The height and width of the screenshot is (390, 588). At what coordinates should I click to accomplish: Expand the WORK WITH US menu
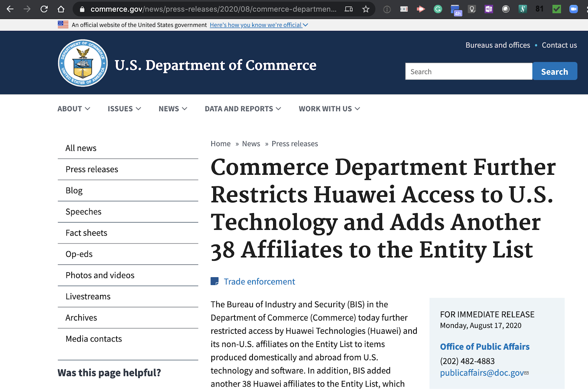[329, 109]
